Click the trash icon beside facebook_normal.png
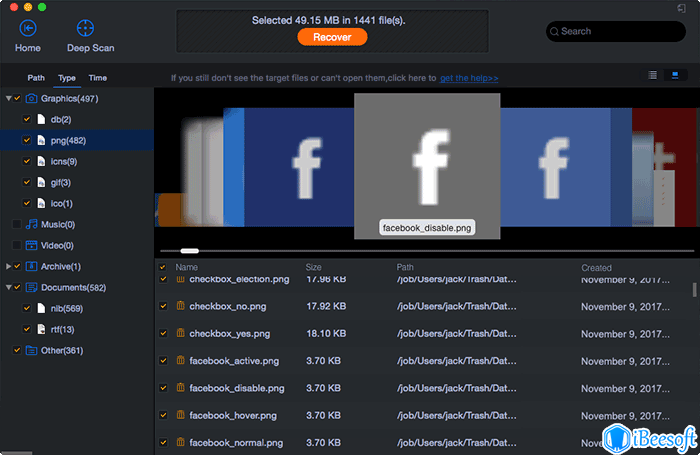This screenshot has width=700, height=455. tap(180, 442)
